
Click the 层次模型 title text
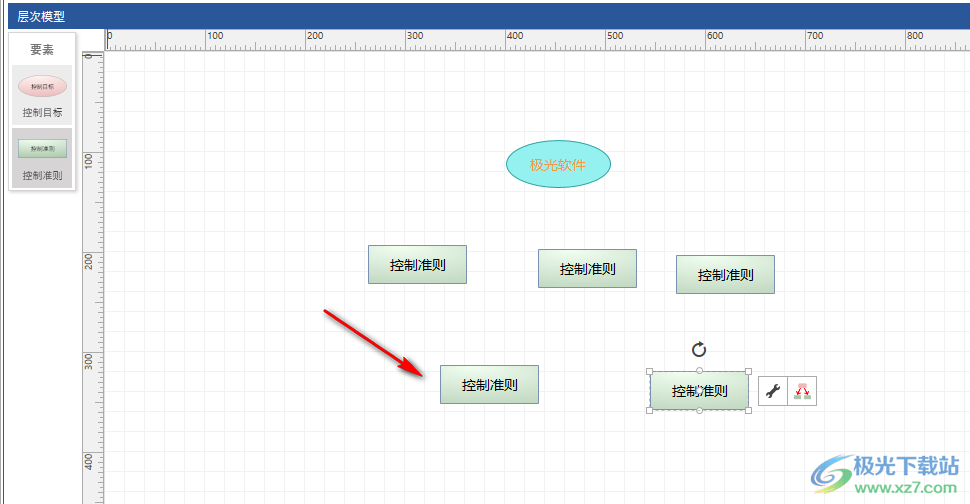41,17
